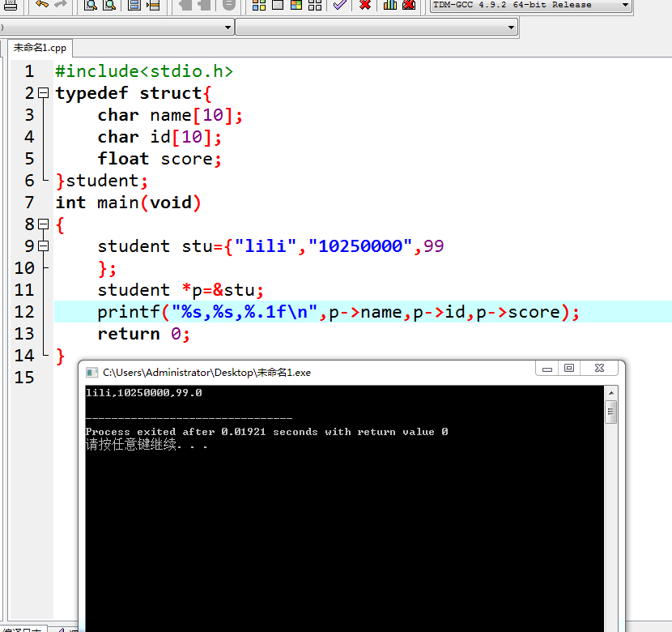Click line number 15 in the gutter
The width and height of the screenshot is (672, 632).
pos(24,378)
